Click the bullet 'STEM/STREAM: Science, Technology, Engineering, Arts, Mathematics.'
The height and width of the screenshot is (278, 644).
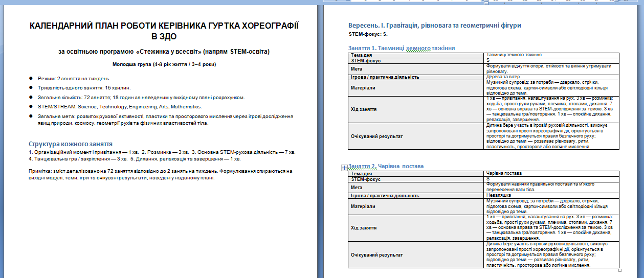point(119,107)
